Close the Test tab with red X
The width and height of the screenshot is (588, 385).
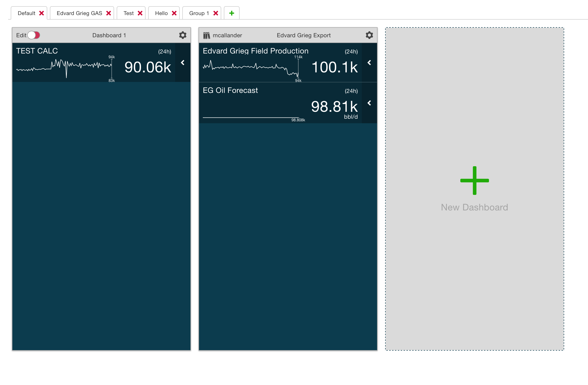pyautogui.click(x=140, y=13)
